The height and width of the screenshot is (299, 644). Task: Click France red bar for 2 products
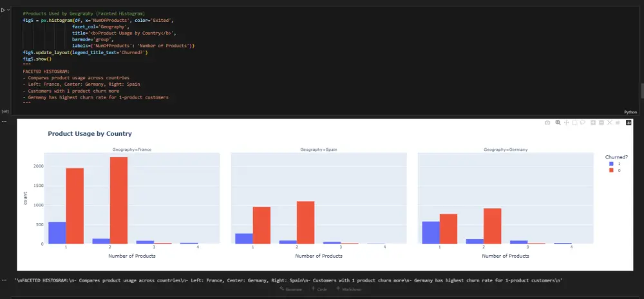[x=118, y=200]
